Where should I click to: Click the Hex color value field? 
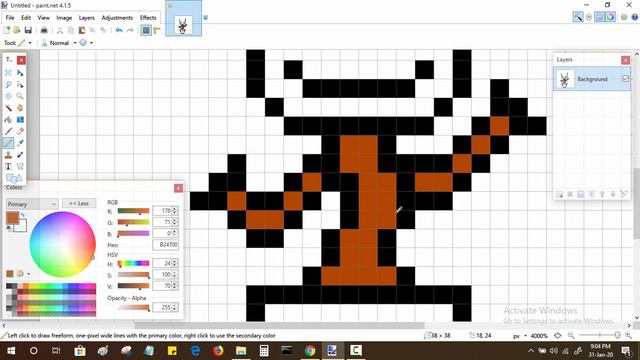165,244
